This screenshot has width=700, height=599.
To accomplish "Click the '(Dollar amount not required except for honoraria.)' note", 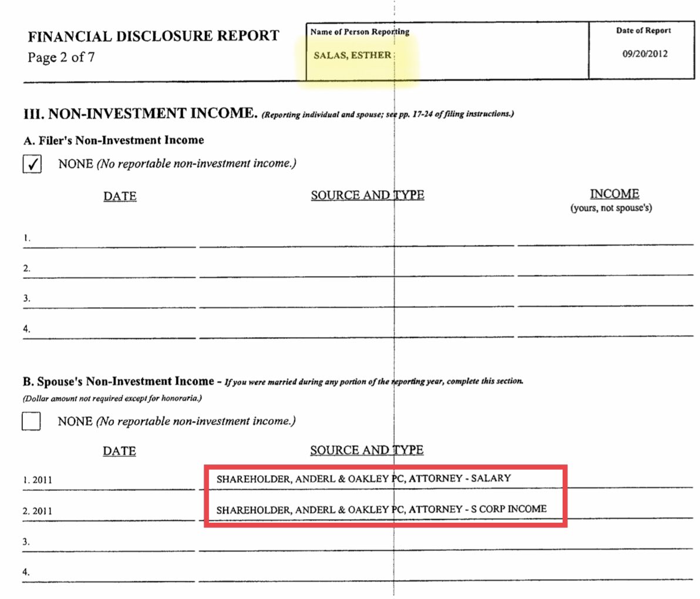I will coord(112,398).
